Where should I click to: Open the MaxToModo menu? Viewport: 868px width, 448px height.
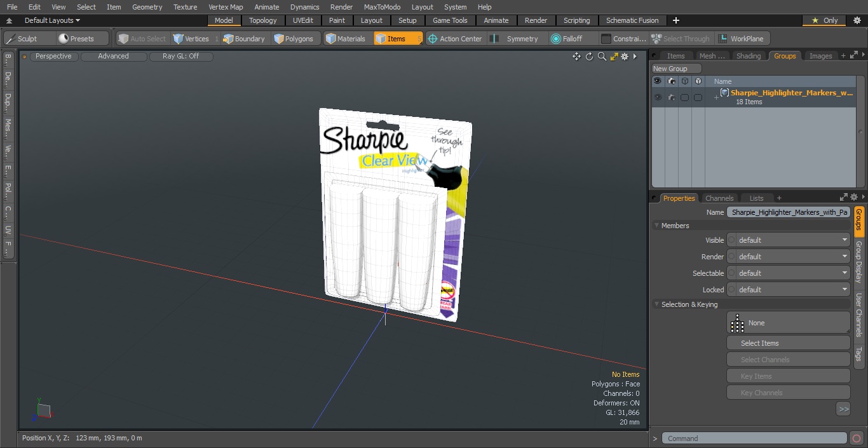382,7
